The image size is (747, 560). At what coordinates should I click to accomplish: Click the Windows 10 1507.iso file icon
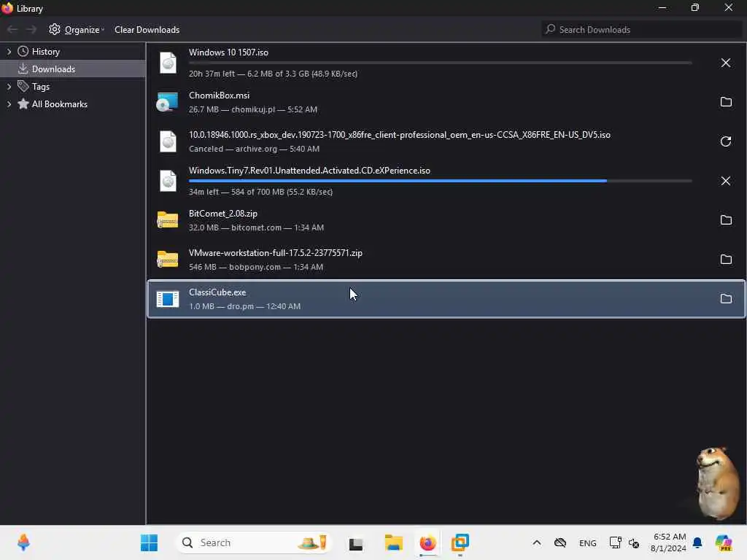pyautogui.click(x=168, y=63)
